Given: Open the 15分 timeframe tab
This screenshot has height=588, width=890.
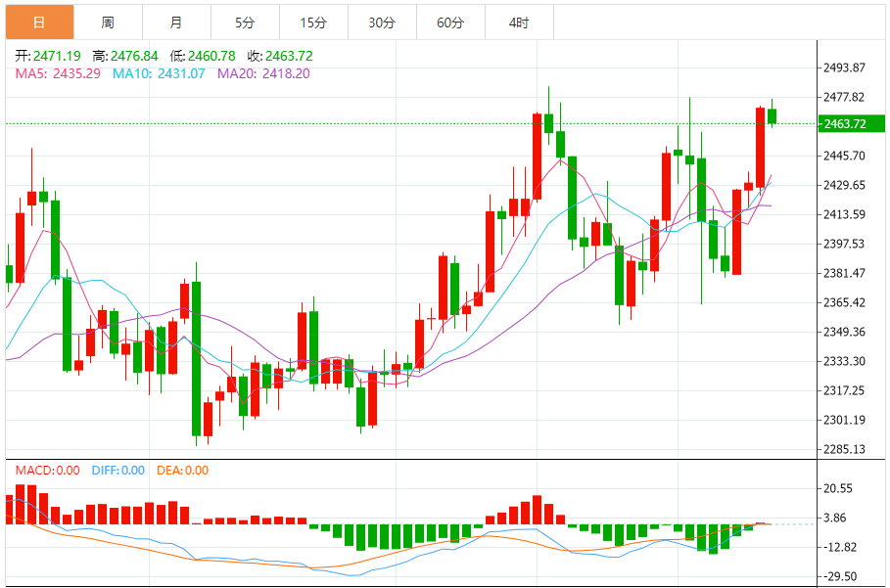Looking at the screenshot, I should 313,23.
